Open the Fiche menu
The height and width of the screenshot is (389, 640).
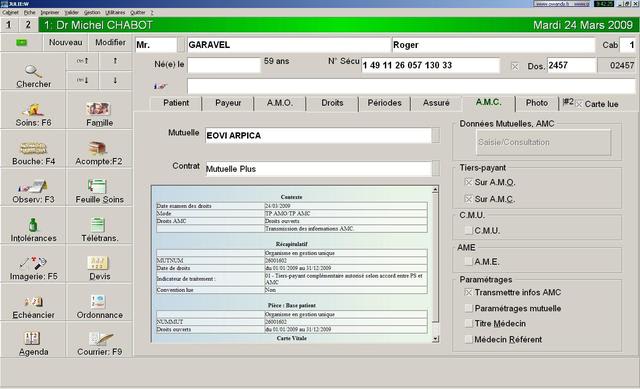pyautogui.click(x=29, y=13)
